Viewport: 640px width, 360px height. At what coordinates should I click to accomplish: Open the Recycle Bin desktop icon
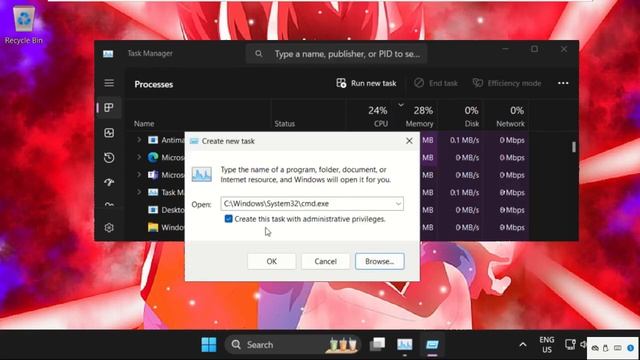click(x=24, y=24)
